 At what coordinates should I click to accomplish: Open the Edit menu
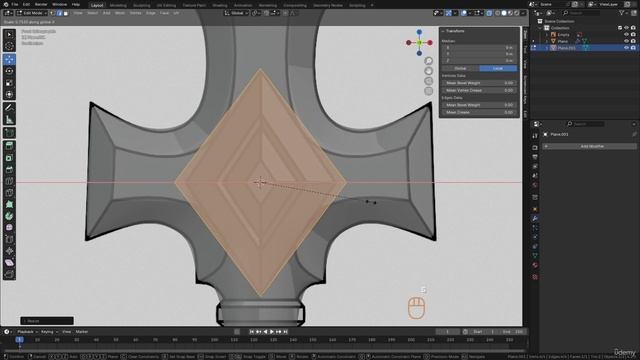click(26, 4)
